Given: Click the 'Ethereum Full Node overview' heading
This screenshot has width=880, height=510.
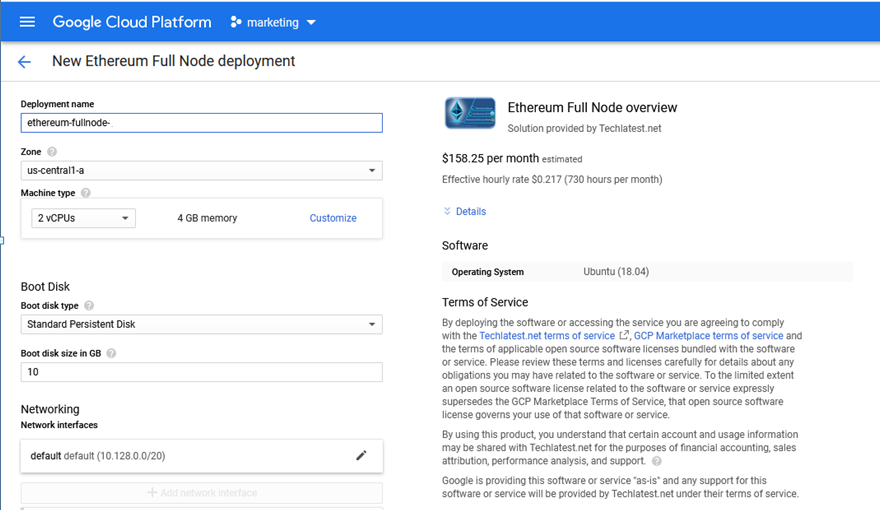Looking at the screenshot, I should coord(592,107).
